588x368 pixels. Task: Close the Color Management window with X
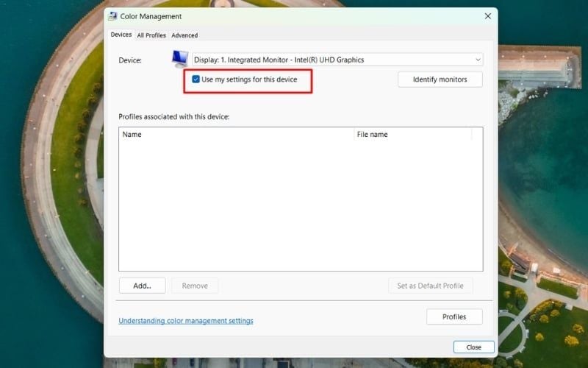(x=487, y=16)
